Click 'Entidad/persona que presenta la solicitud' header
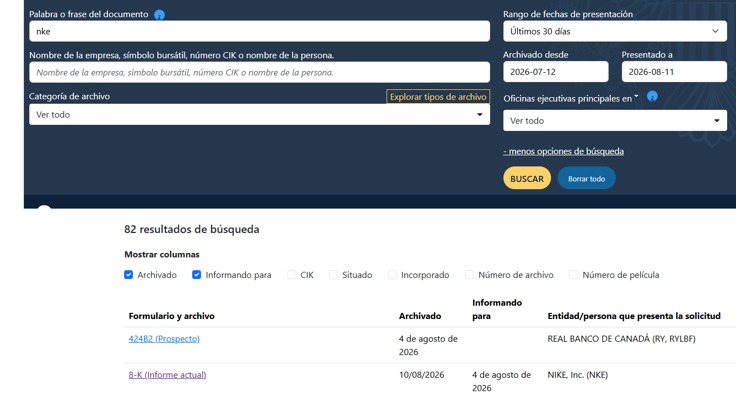 (634, 316)
